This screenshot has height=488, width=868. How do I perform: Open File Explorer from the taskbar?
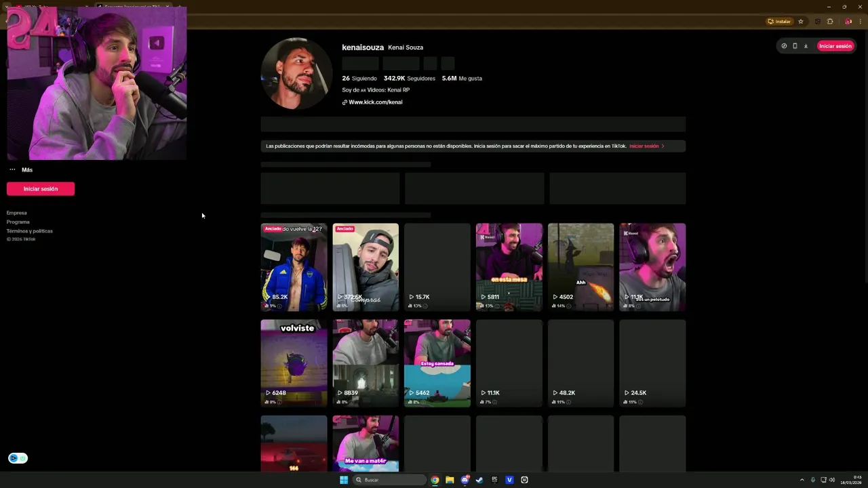[x=450, y=480]
